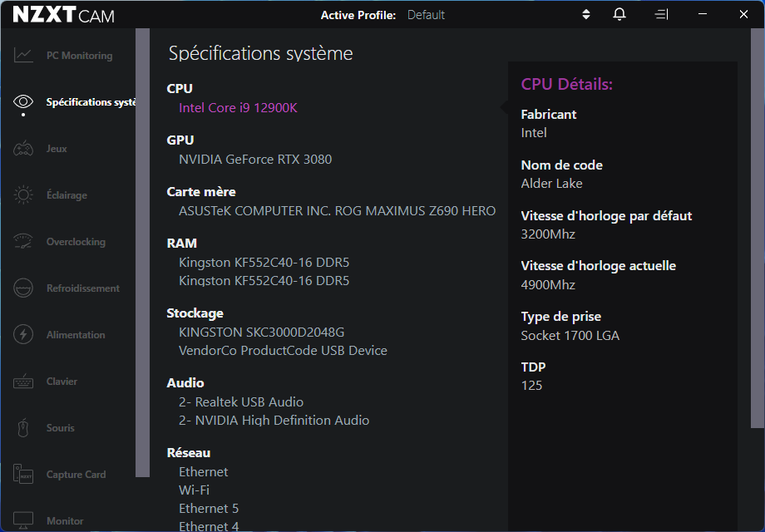Screen dimensions: 765x532
Task: Select 2- Realtek USB Audio entry
Action: (241, 401)
